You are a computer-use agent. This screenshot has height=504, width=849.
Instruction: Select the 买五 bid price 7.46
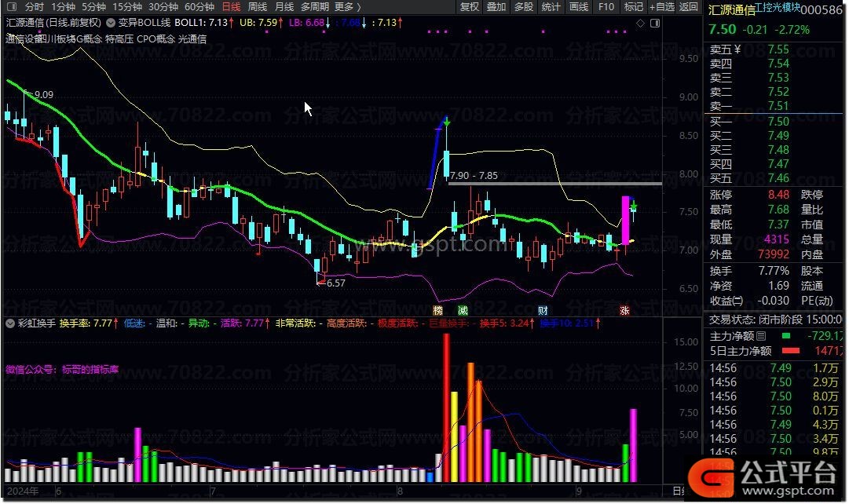[778, 178]
